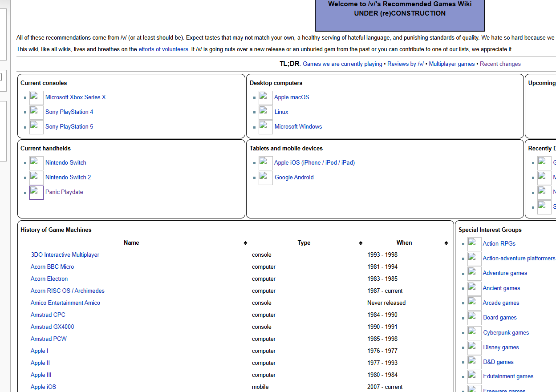Open Sony PlayStation 4 link
Viewport: 556px width, 392px height.
click(69, 112)
